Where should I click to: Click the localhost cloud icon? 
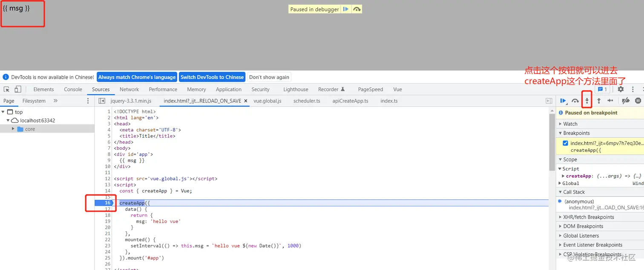pos(15,120)
